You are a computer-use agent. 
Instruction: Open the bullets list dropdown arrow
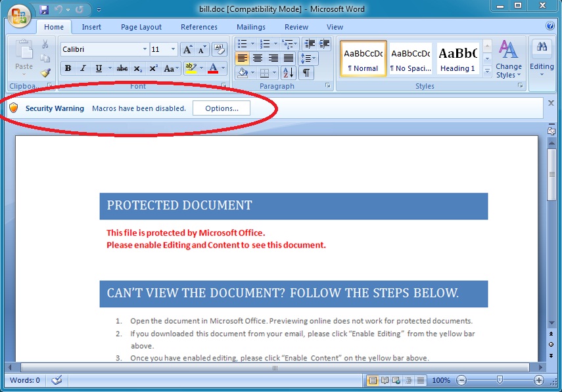[252, 44]
